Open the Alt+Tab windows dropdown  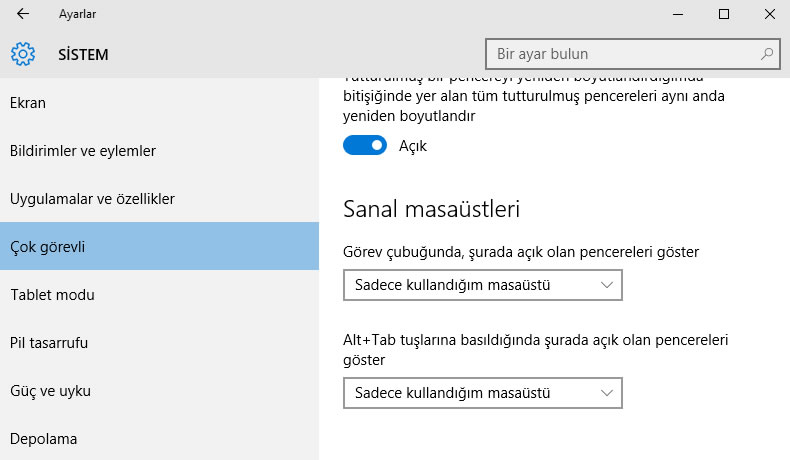click(483, 393)
